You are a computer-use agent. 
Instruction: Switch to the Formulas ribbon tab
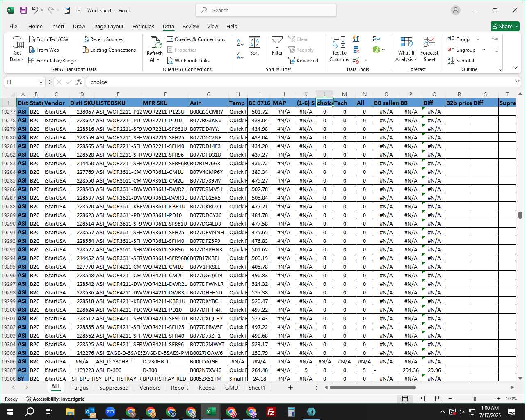143,26
